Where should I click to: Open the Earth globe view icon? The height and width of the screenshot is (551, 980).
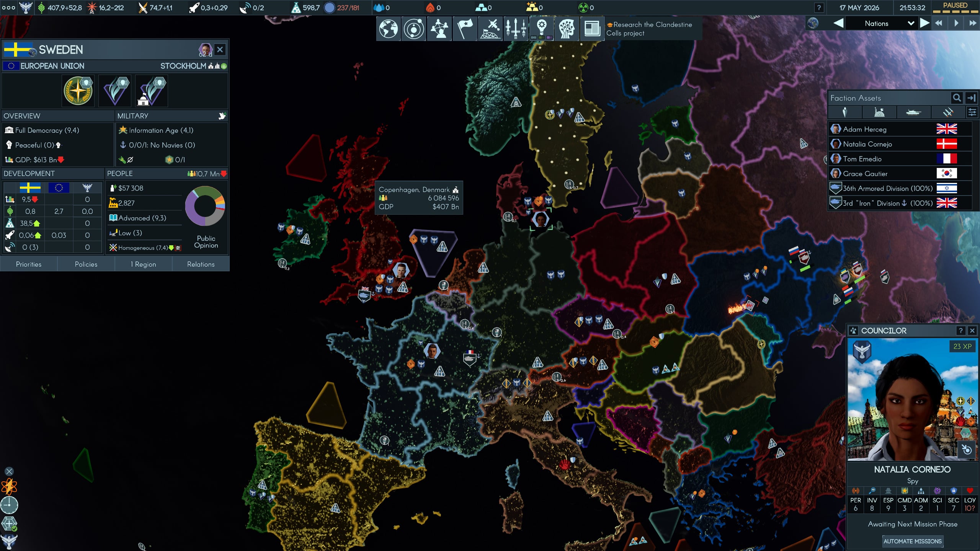point(388,29)
